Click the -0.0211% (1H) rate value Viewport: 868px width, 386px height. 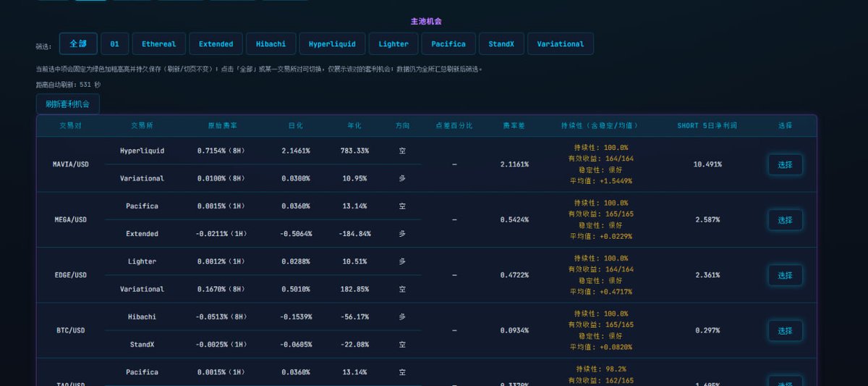222,234
